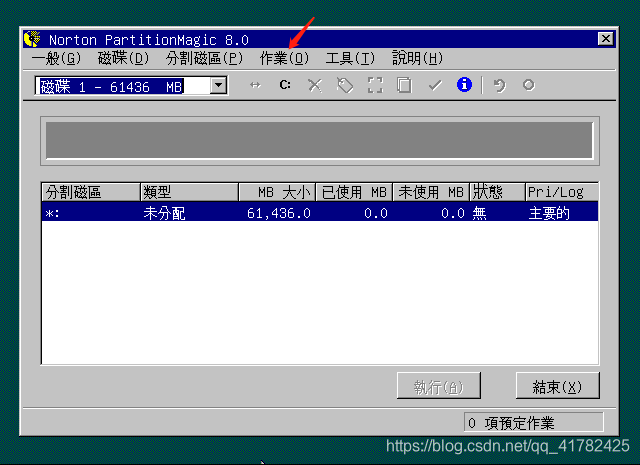Click the 無 status cell
Viewport: 640px width, 465px height.
tap(480, 213)
